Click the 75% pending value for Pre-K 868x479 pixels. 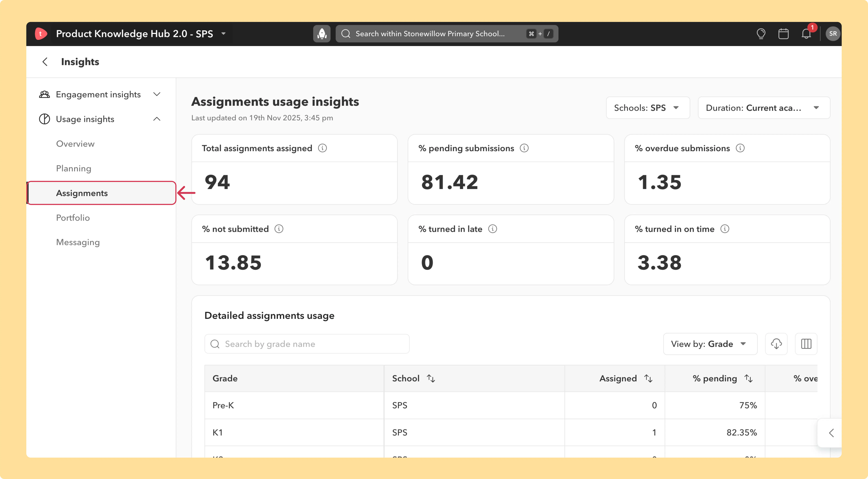(x=748, y=406)
